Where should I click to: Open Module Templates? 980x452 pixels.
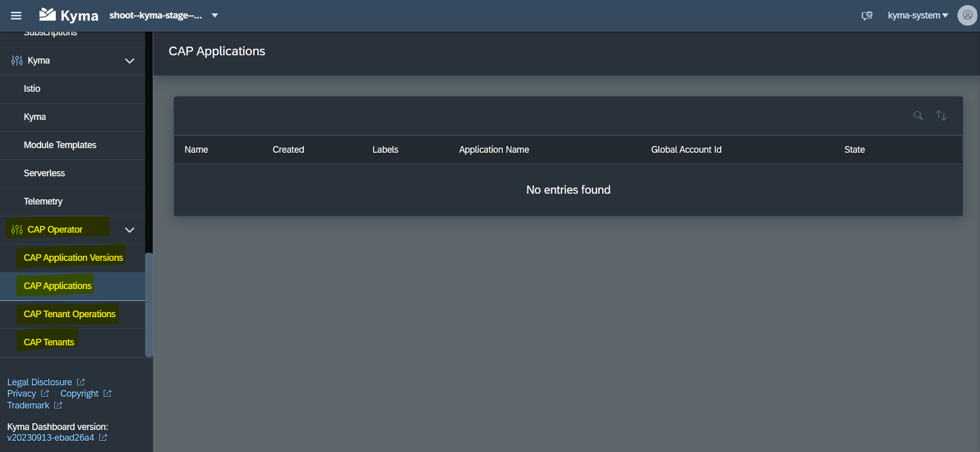coord(72,145)
